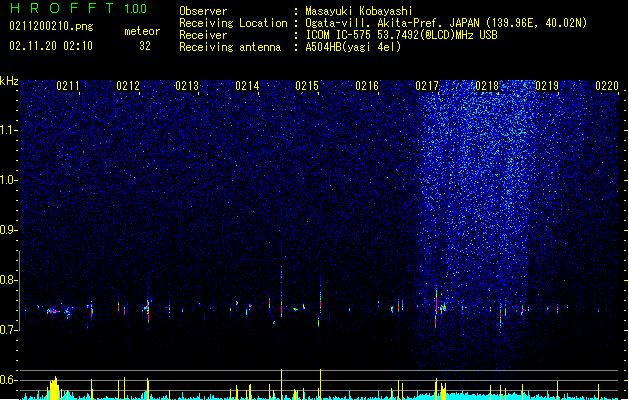Click time marker 0215

point(307,86)
